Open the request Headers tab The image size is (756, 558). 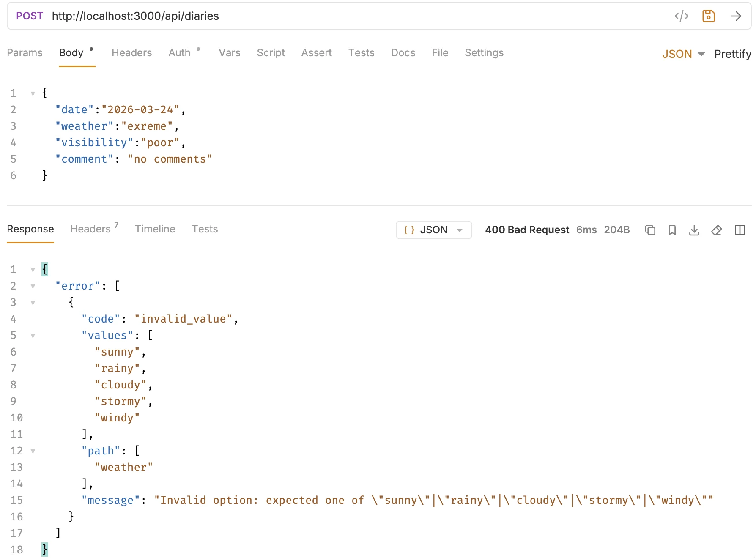131,53
